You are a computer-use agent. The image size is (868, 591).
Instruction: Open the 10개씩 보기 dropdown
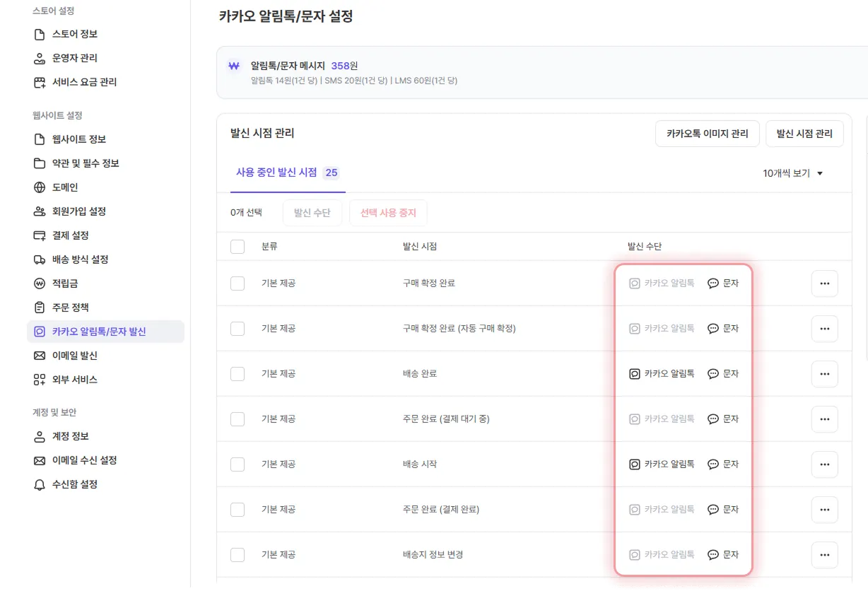(x=793, y=173)
